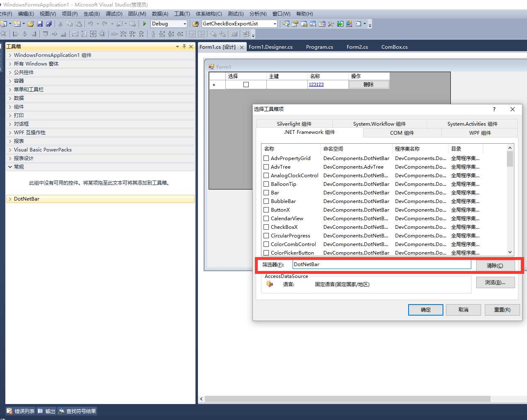Collapse the 常规 toolbox group
The width and height of the screenshot is (527, 420).
[100, 167]
